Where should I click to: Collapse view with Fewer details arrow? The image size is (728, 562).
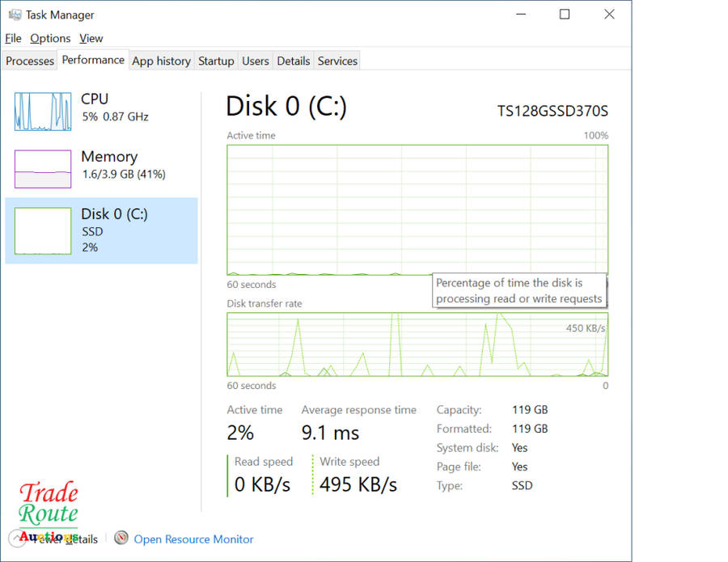pyautogui.click(x=16, y=539)
